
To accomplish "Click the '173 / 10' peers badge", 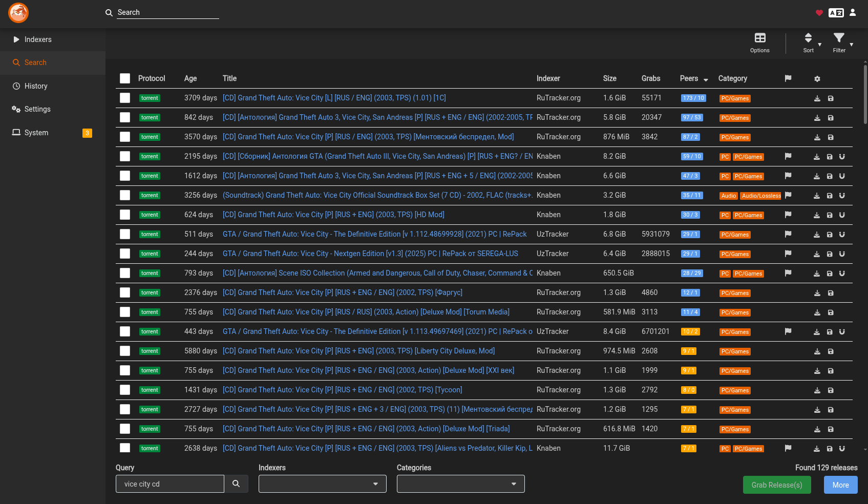I will coord(693,98).
